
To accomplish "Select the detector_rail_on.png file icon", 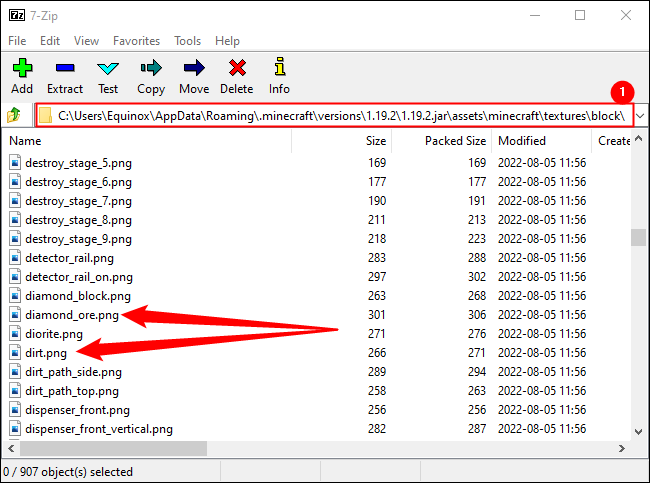I will click(x=15, y=277).
